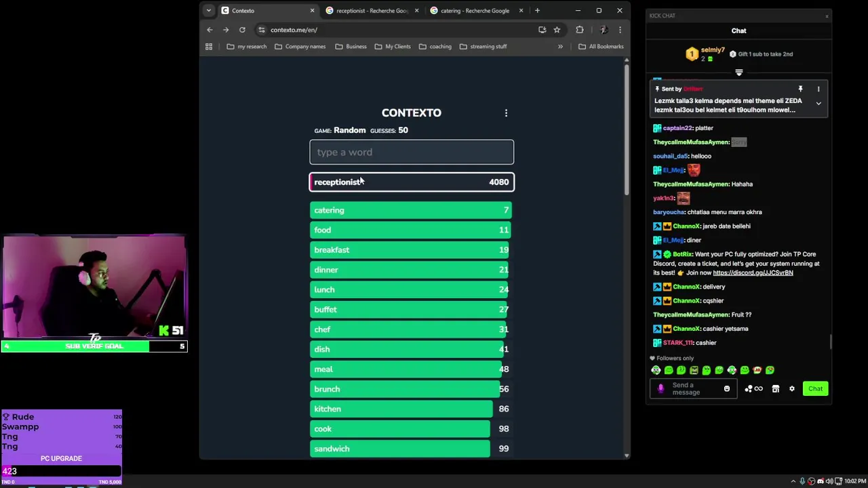Open the apps grid in bookmarks bar

pos(209,47)
